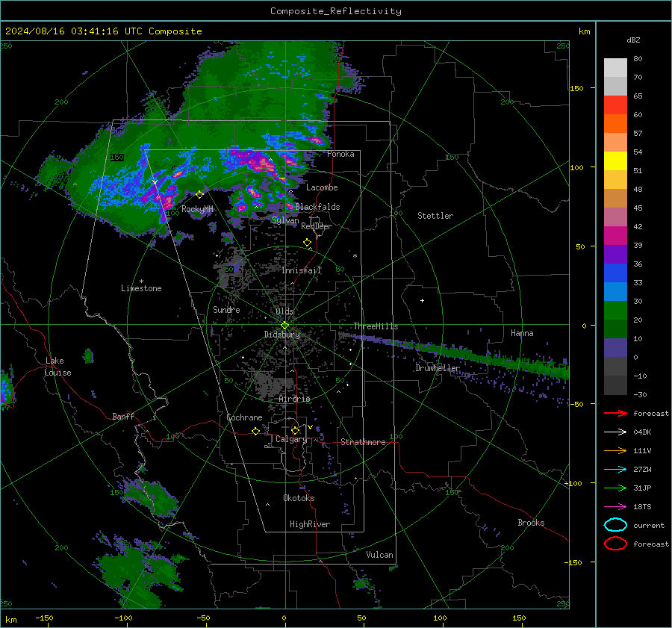Viewport: 672px width, 628px height.
Task: Click the yellow diamond marker below RedDeer
Action: pyautogui.click(x=308, y=243)
